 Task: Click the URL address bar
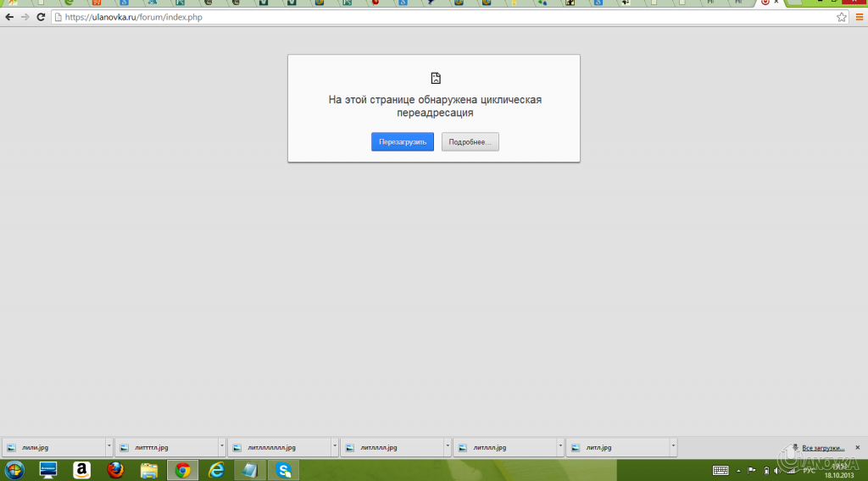click(x=441, y=17)
